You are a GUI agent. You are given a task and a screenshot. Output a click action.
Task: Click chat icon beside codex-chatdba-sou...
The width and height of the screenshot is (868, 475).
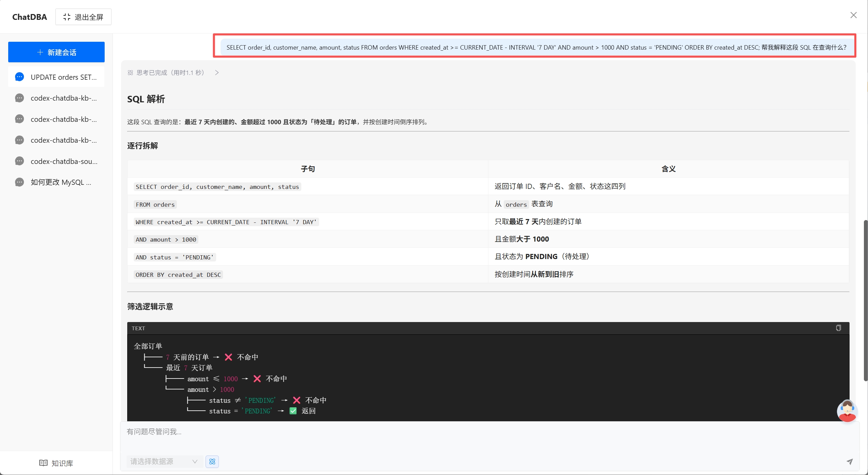pyautogui.click(x=19, y=161)
